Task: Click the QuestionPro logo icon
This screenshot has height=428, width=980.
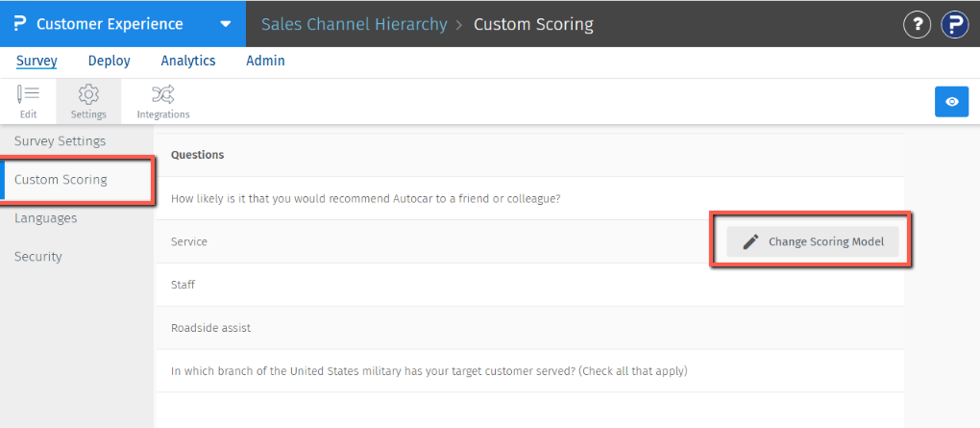Action: [x=19, y=24]
